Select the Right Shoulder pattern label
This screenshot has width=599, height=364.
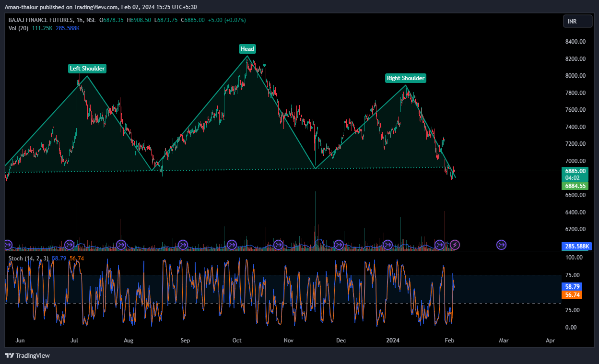(406, 78)
